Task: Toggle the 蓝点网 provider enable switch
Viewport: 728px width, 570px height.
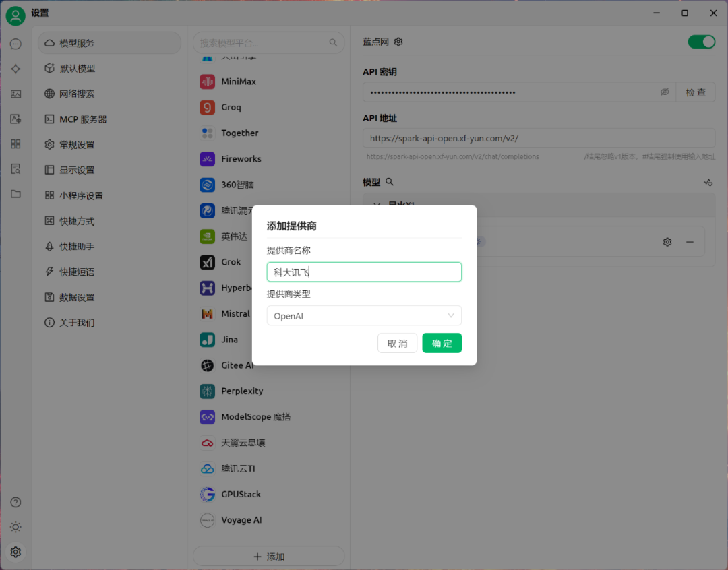Action: 702,42
